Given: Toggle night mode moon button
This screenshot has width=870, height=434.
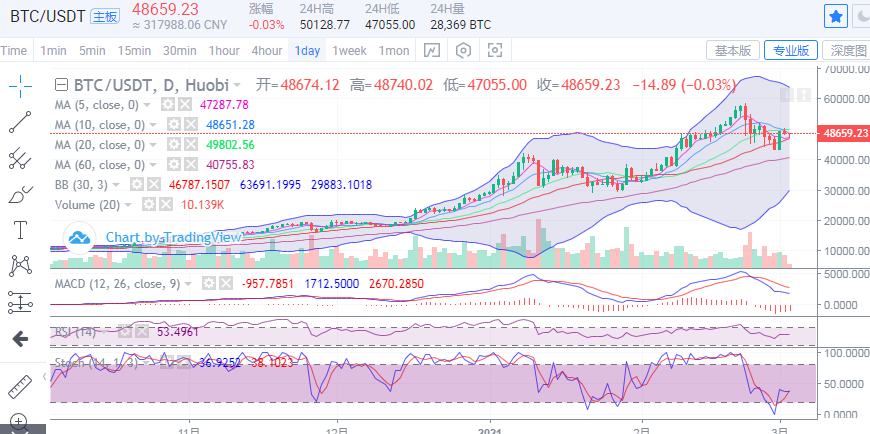Looking at the screenshot, I should (x=862, y=17).
